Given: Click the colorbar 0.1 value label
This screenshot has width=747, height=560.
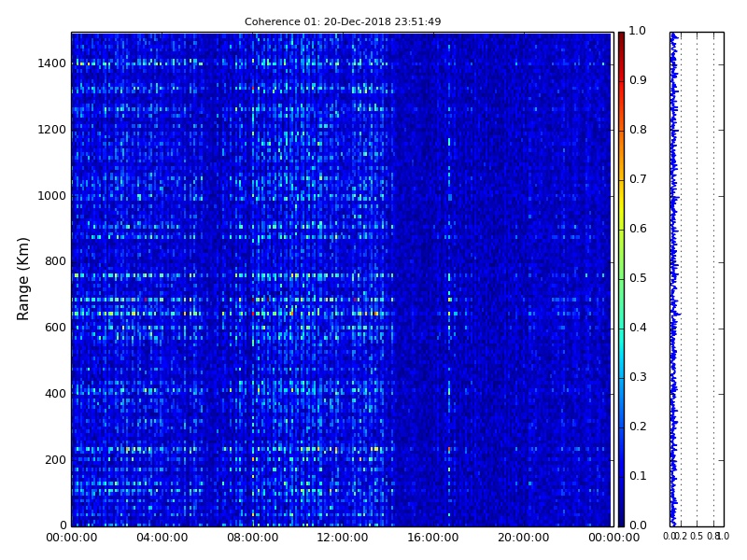Looking at the screenshot, I should (638, 476).
